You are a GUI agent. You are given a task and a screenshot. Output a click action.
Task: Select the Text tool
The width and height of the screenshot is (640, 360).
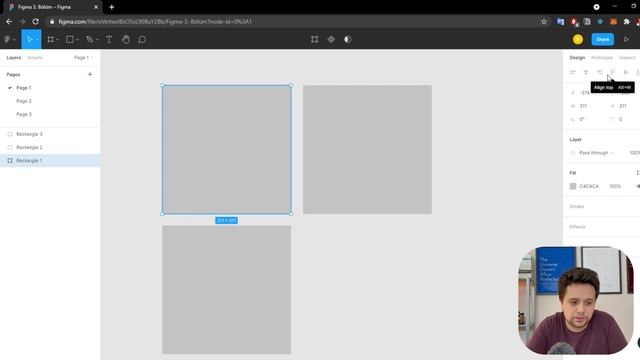[x=109, y=40]
